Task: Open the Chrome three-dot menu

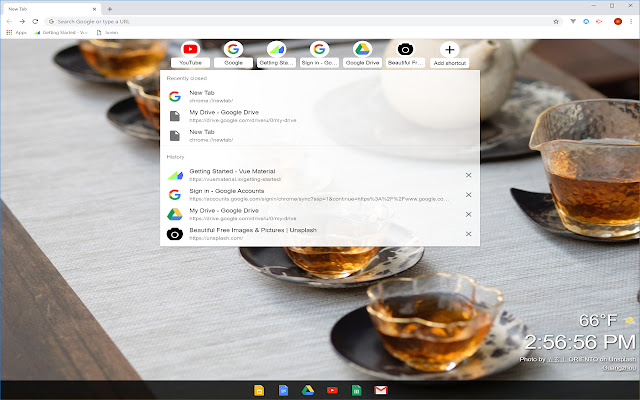Action: click(x=631, y=21)
